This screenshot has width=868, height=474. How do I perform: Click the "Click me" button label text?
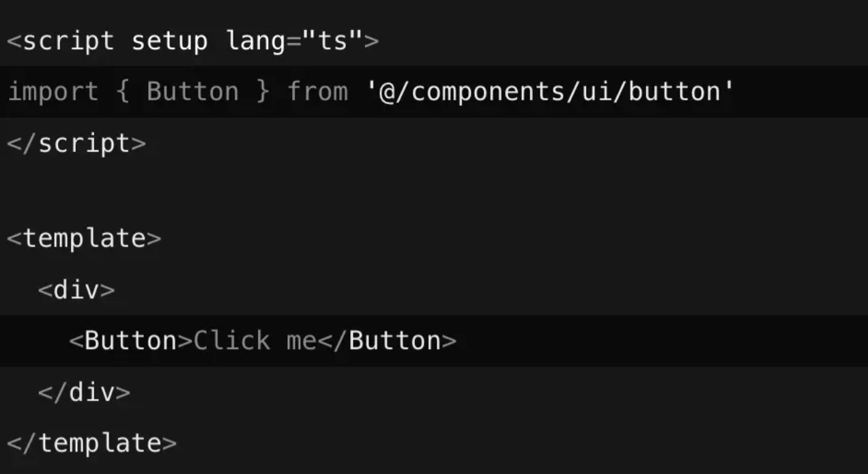click(255, 340)
